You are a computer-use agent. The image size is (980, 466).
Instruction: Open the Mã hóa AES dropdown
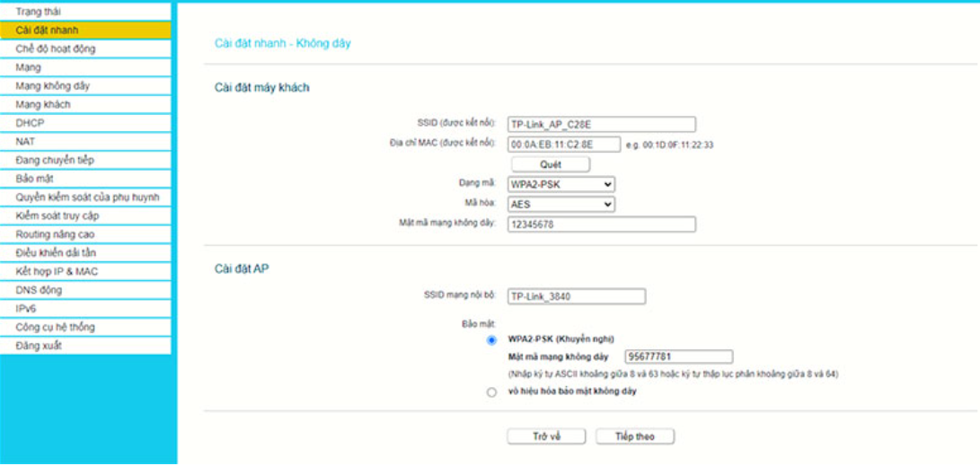pyautogui.click(x=561, y=204)
